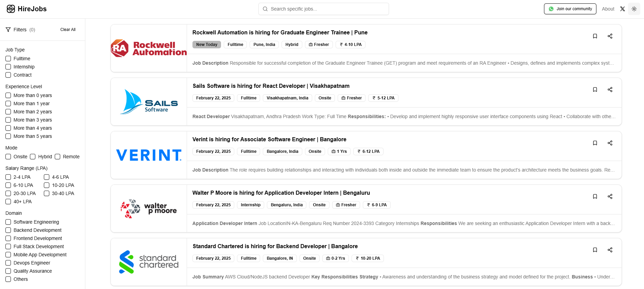The width and height of the screenshot is (644, 289).
Task: Share the Sails Software job
Action: [610, 90]
